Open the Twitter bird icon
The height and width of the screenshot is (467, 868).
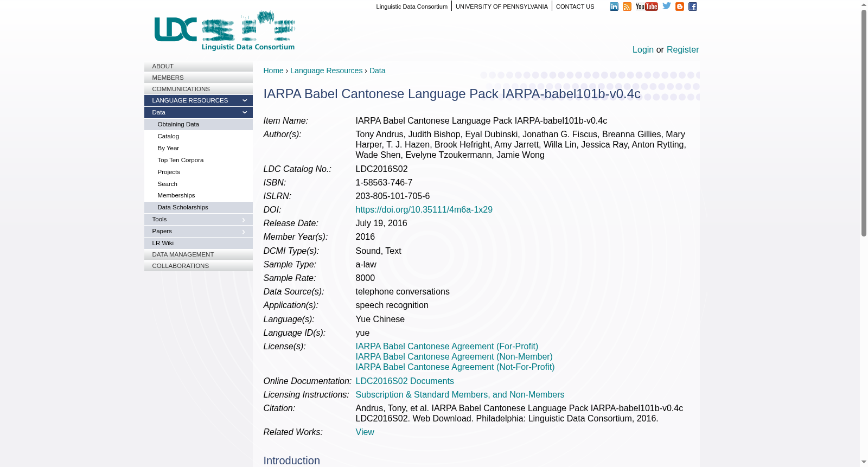pos(667,6)
